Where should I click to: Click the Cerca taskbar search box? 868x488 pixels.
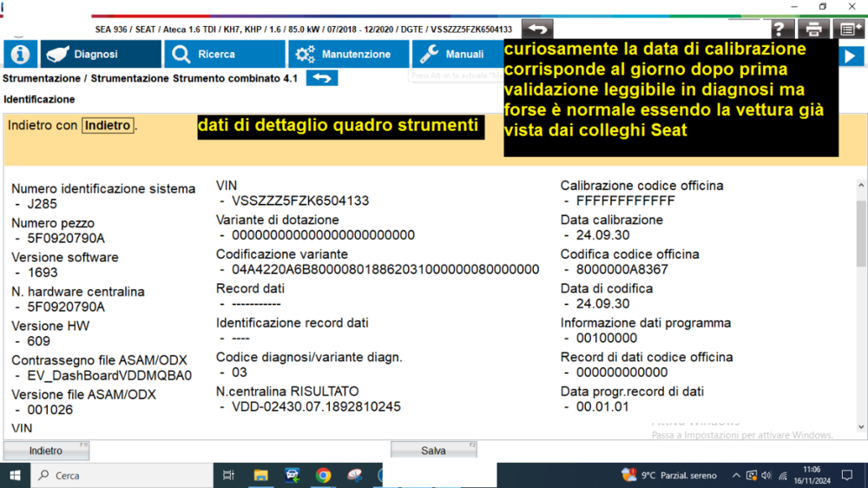[122, 475]
